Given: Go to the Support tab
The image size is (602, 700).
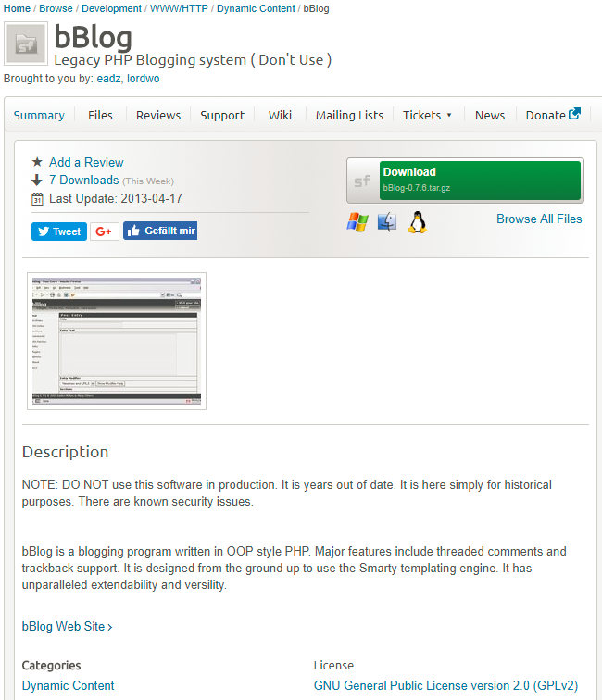Looking at the screenshot, I should (222, 115).
